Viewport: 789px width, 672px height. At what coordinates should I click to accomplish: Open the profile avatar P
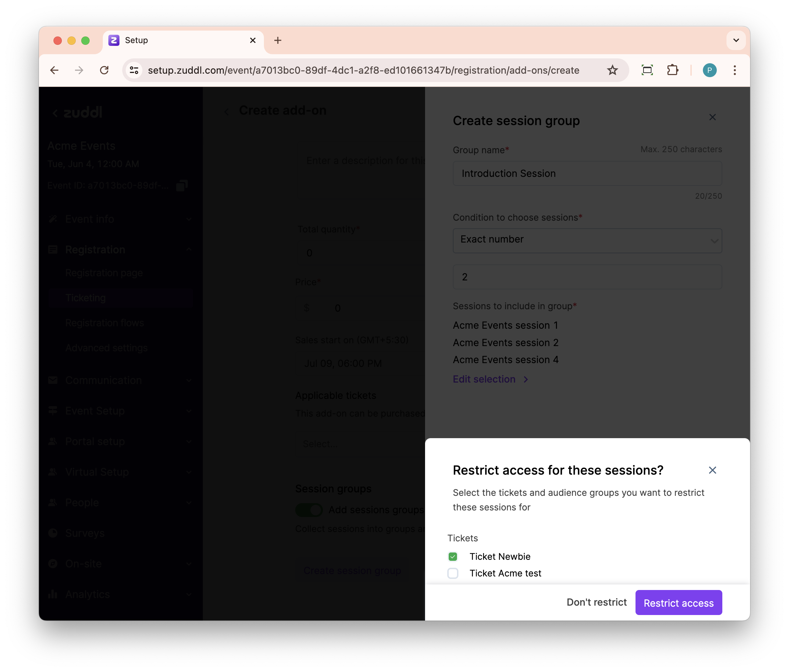point(709,70)
